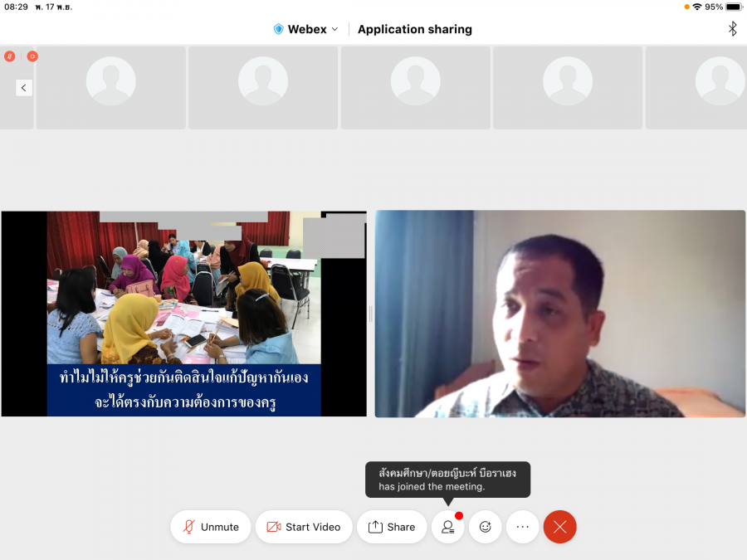Viewport: 747px width, 560px height.
Task: Open the Participants list icon
Action: coord(447,527)
